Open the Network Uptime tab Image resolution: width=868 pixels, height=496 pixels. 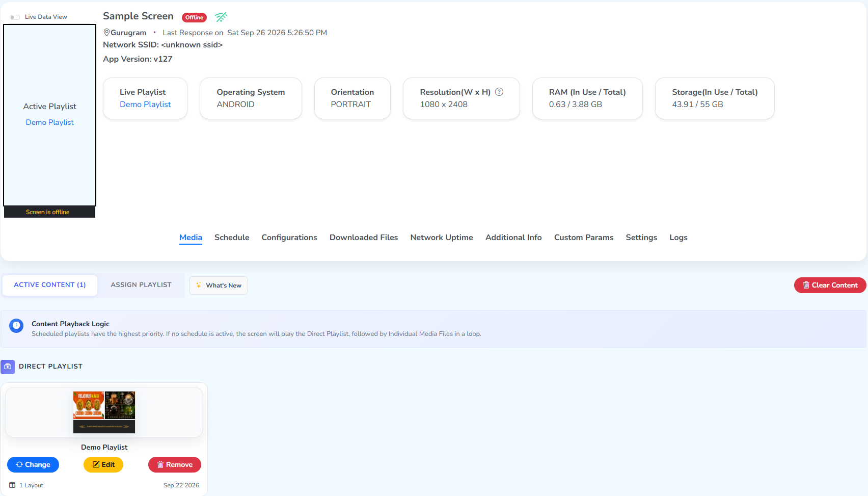(442, 238)
